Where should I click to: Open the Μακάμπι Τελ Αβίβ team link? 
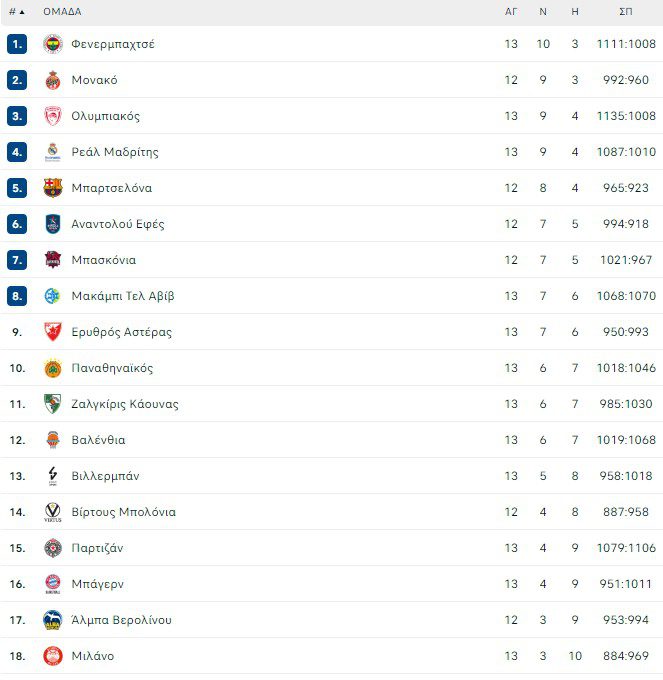122,296
